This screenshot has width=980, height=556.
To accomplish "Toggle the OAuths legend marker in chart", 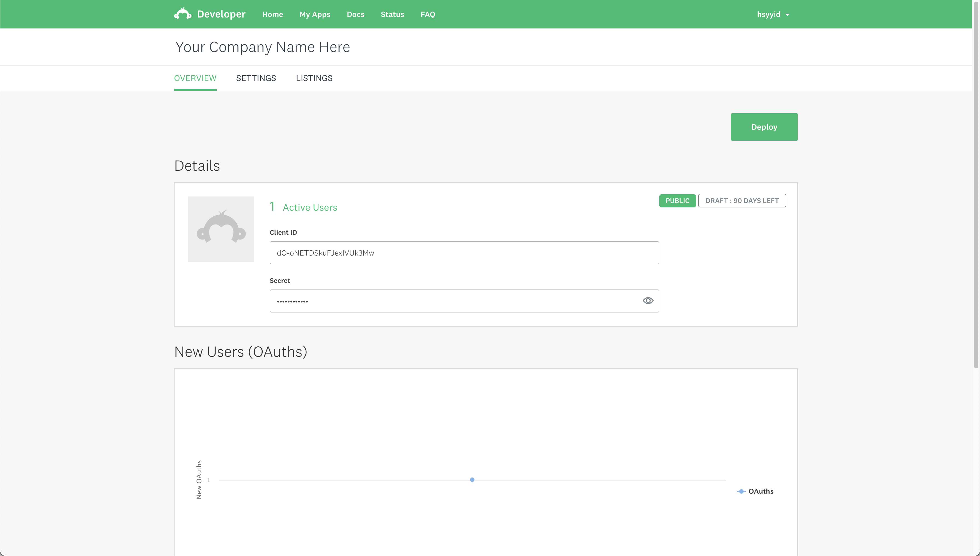I will point(741,491).
